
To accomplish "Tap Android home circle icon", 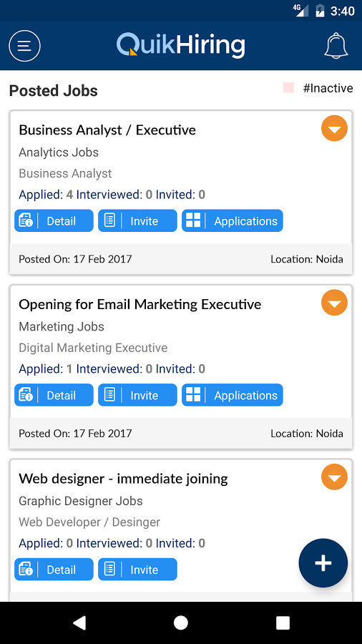I will coord(181,623).
